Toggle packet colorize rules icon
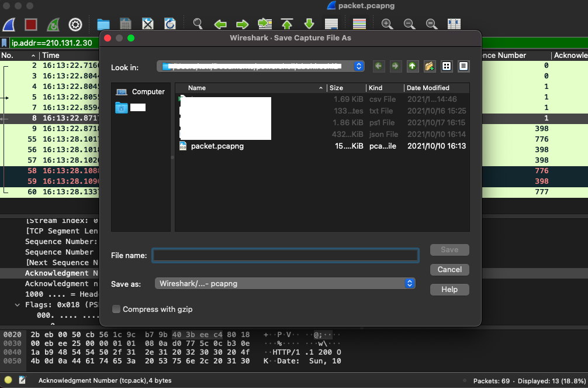Screen dimensions: 588x388 [x=359, y=24]
